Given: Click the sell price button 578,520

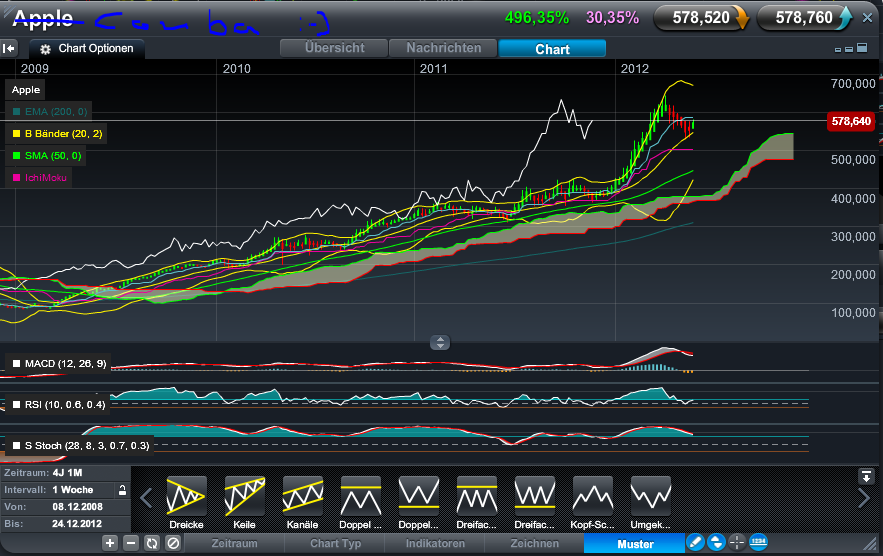Looking at the screenshot, I should pos(702,18).
